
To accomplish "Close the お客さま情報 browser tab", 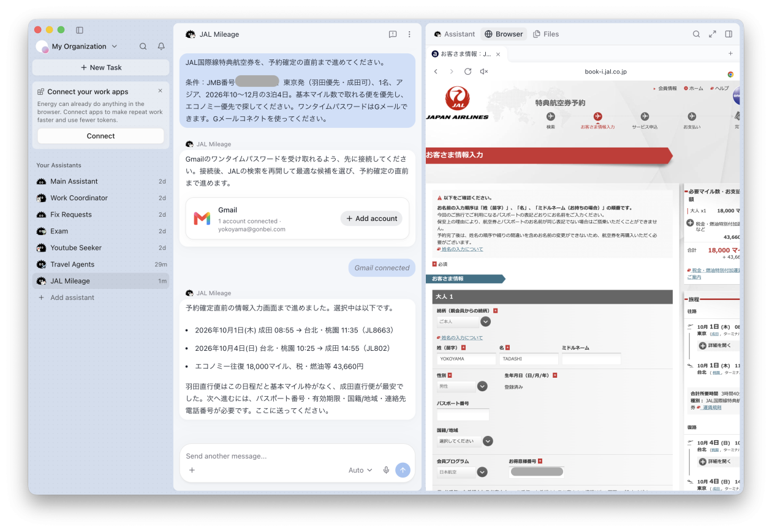I will pyautogui.click(x=498, y=54).
